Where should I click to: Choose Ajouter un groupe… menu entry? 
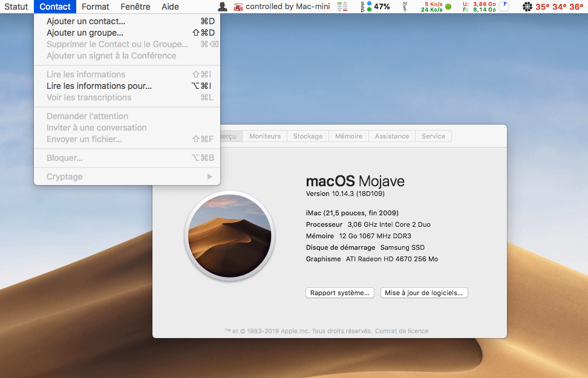tap(127, 33)
